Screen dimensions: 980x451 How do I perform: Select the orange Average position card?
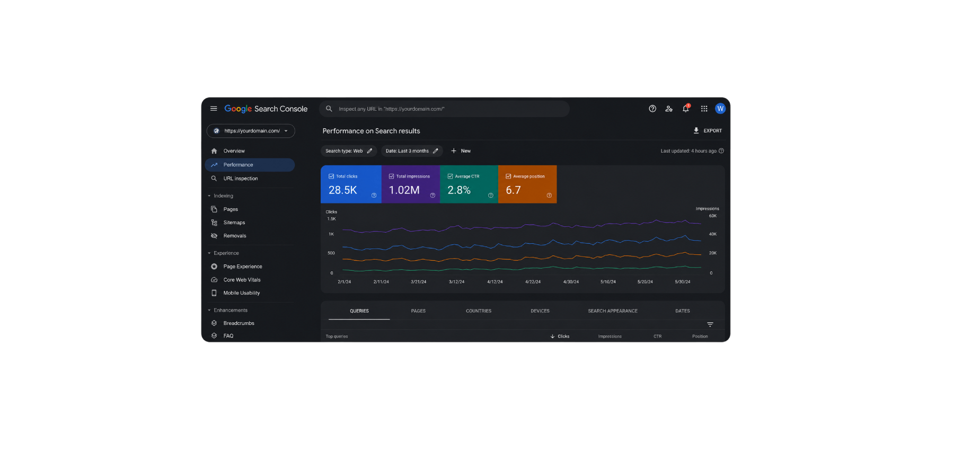527,184
